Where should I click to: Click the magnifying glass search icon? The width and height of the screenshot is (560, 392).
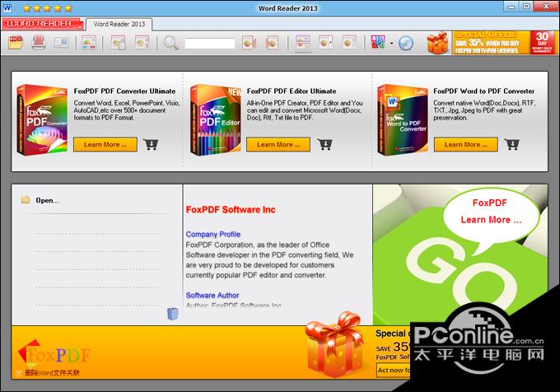[171, 43]
